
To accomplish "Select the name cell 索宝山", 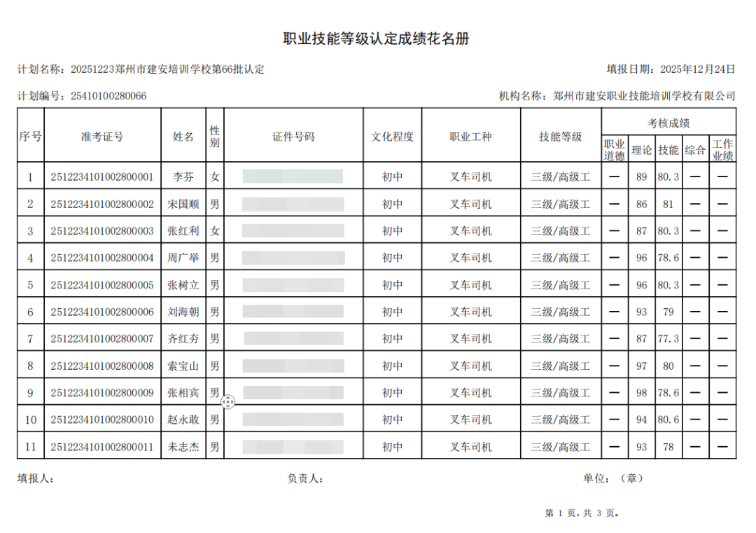I will 183,366.
